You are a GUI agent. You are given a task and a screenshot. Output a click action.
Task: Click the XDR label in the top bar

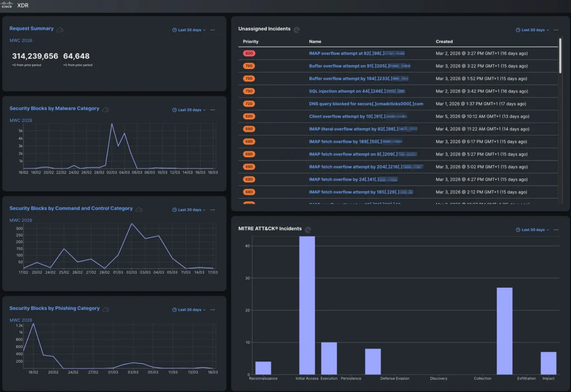click(x=23, y=5)
